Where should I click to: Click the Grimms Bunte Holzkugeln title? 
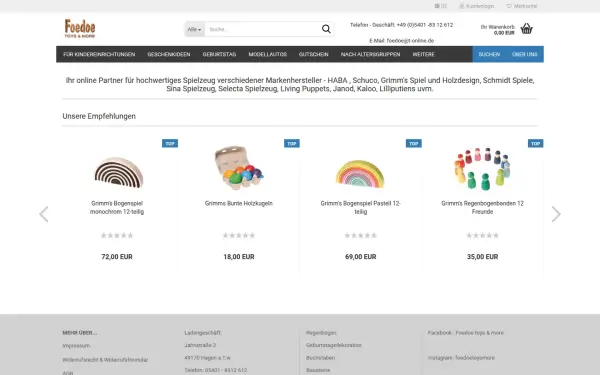pos(238,203)
